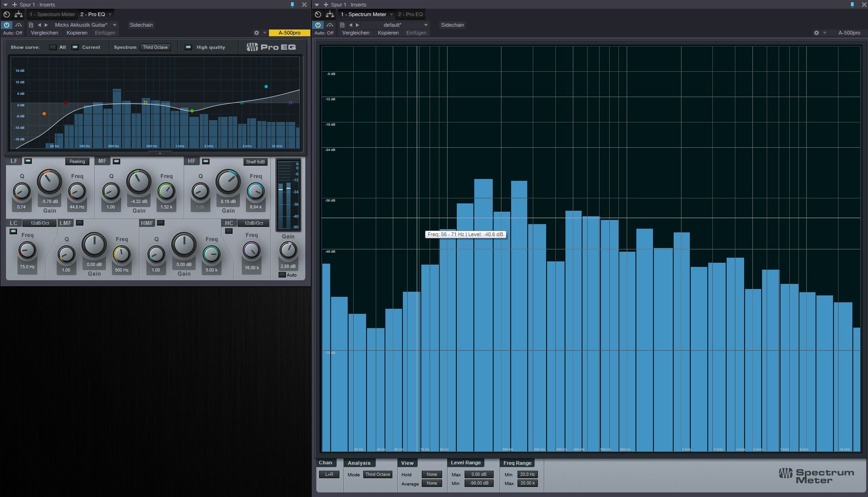Click Kopieren in Spectrum Meter window
The image size is (868, 497).
coord(388,33)
